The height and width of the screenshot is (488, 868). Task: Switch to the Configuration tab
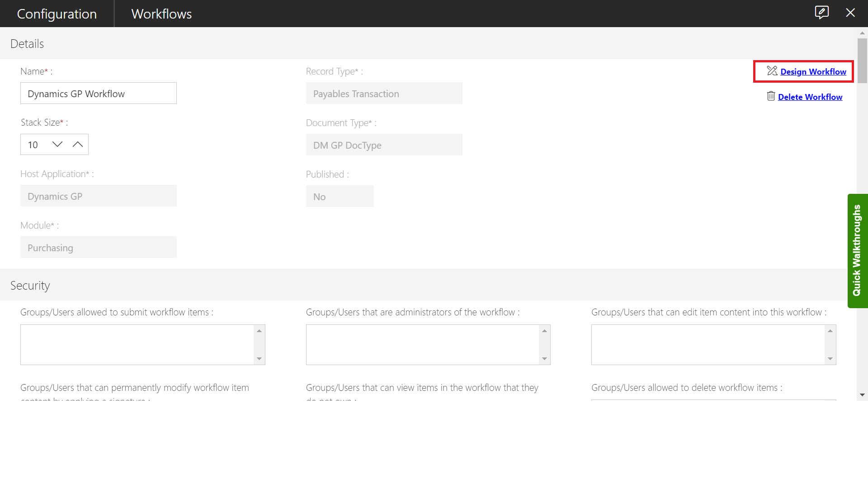click(x=57, y=14)
